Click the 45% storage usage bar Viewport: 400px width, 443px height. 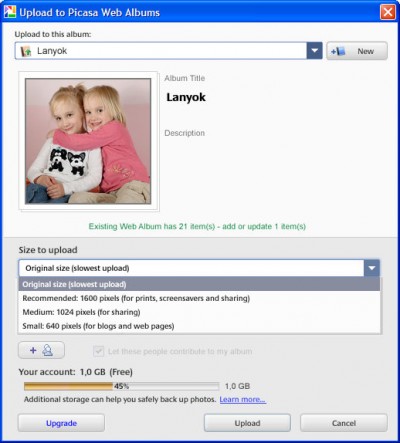121,386
